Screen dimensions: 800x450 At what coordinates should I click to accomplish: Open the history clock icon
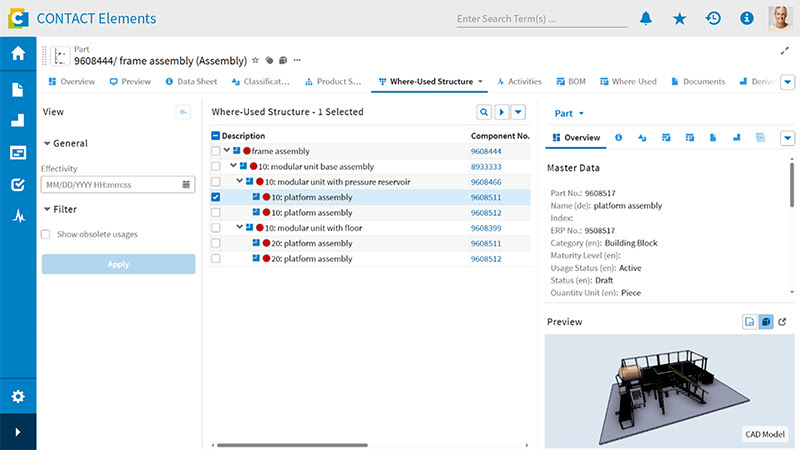713,18
